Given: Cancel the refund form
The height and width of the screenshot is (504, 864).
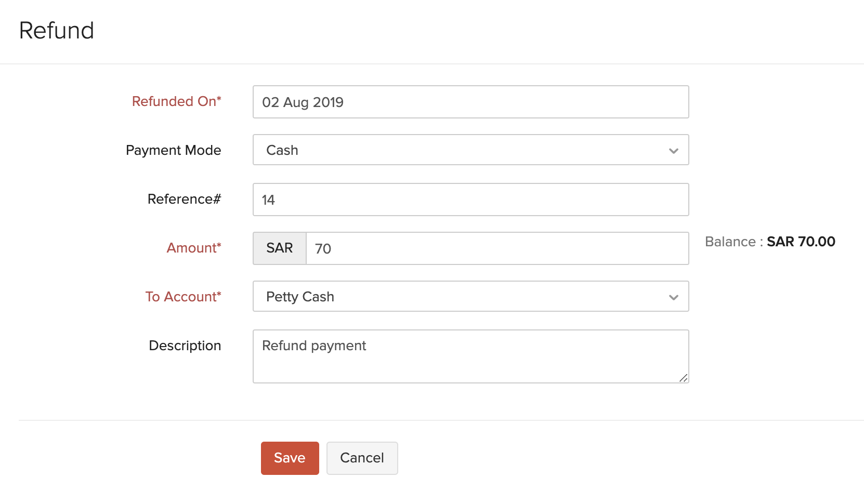Looking at the screenshot, I should coord(362,458).
